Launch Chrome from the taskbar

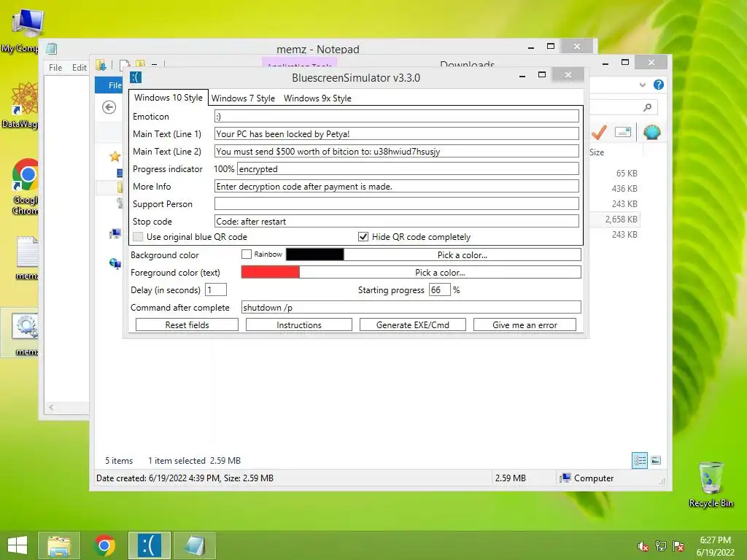pos(104,545)
